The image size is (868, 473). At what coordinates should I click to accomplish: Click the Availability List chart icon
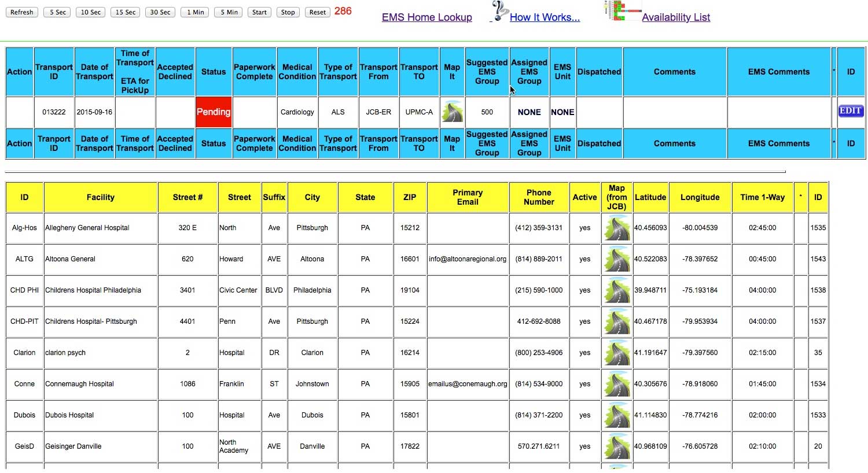coord(622,10)
